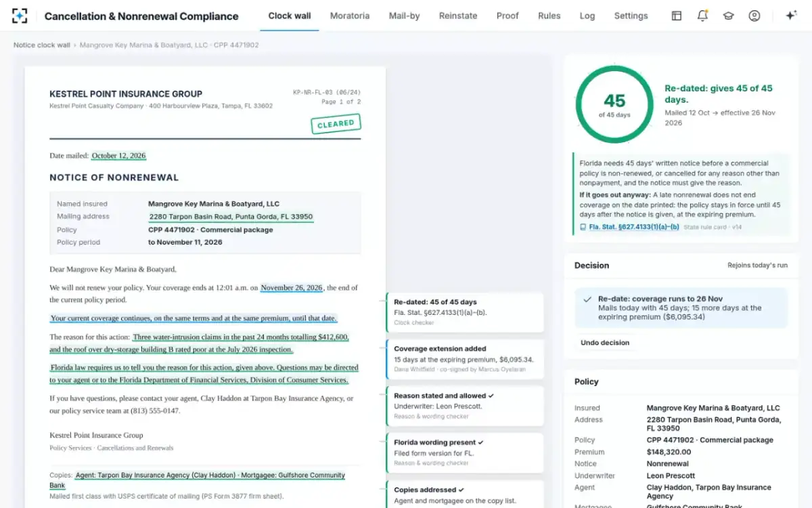Click the CLEARED stamp on the notice
The height and width of the screenshot is (508, 812).
[x=336, y=124]
